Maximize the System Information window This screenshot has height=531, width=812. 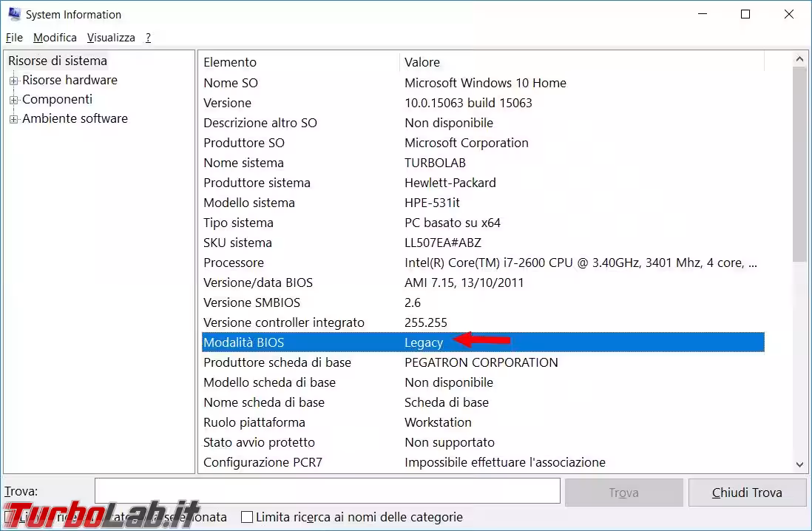coord(745,14)
